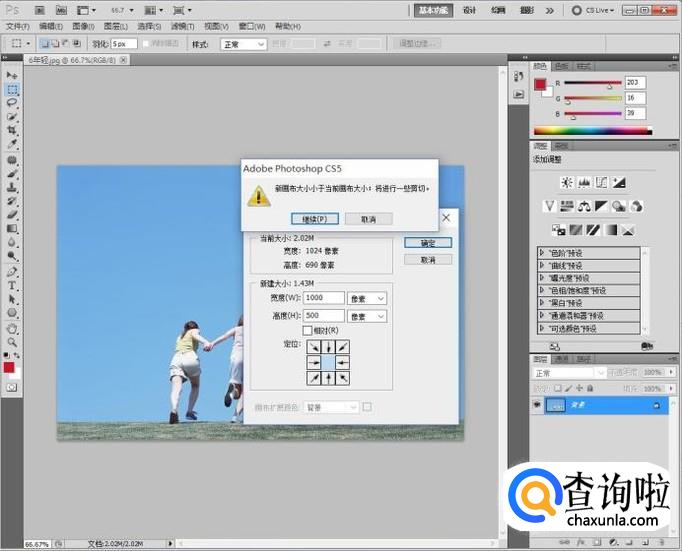The width and height of the screenshot is (682, 551).
Task: Select the Lasso tool in toolbox
Action: pyautogui.click(x=13, y=103)
